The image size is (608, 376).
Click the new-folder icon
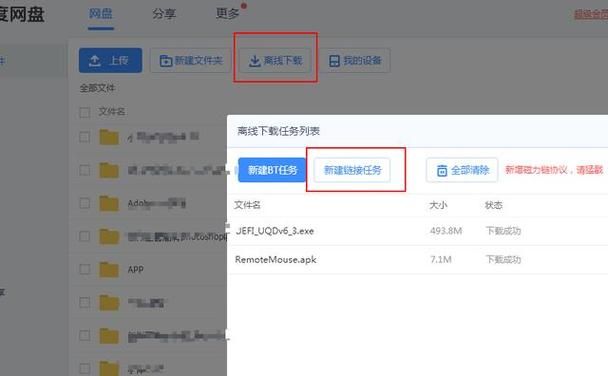(166, 61)
